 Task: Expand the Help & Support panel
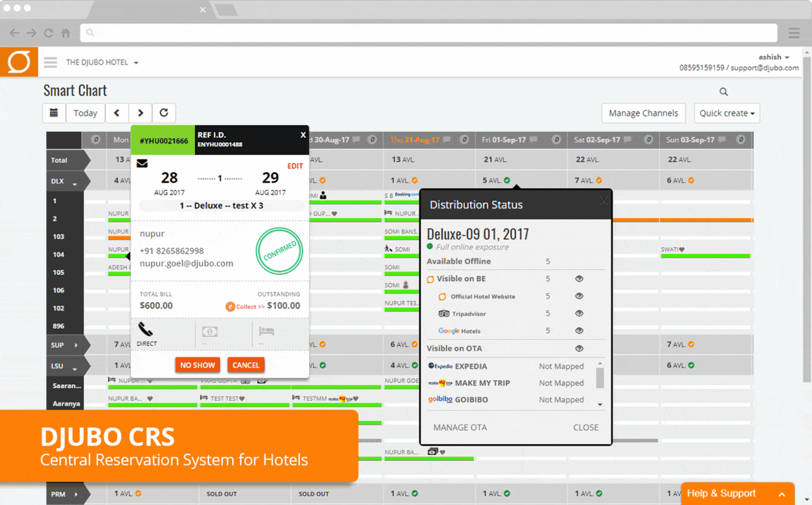pos(782,493)
